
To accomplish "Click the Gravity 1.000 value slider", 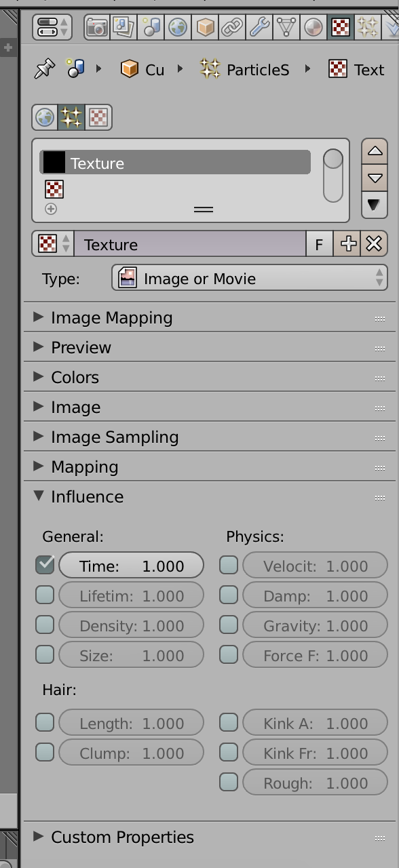I will pos(316,625).
